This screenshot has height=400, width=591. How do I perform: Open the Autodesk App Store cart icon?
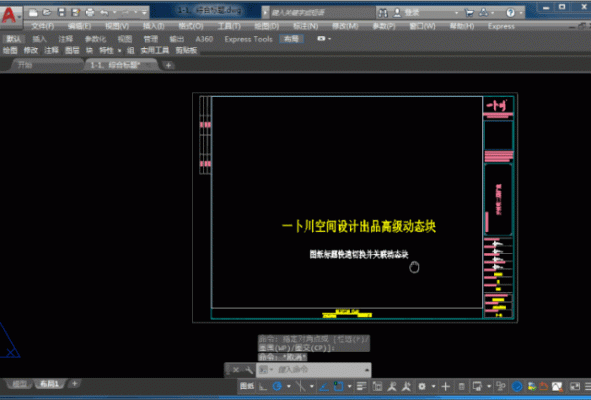tap(469, 13)
